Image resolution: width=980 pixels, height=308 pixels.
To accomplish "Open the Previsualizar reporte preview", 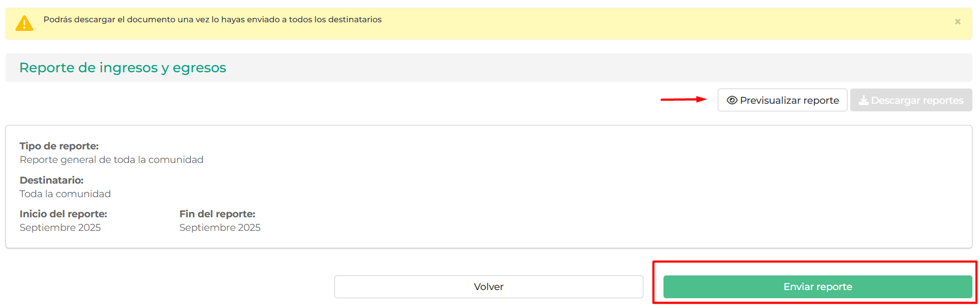I will point(782,100).
